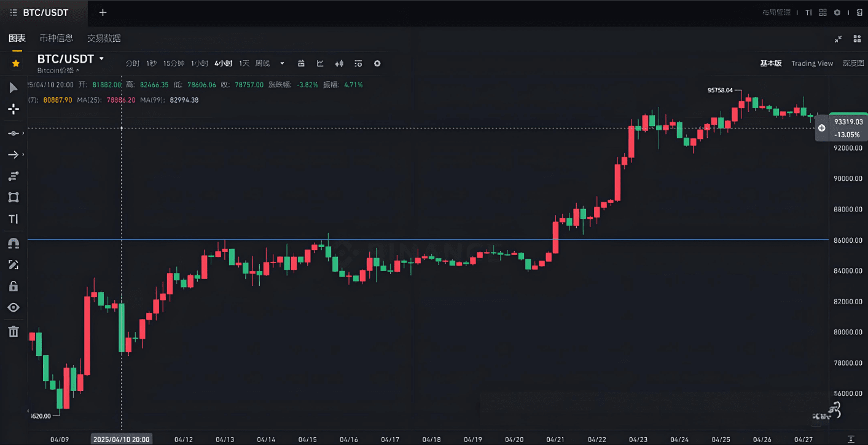
Task: Click the candlestick chart style icon
Action: pyautogui.click(x=339, y=63)
